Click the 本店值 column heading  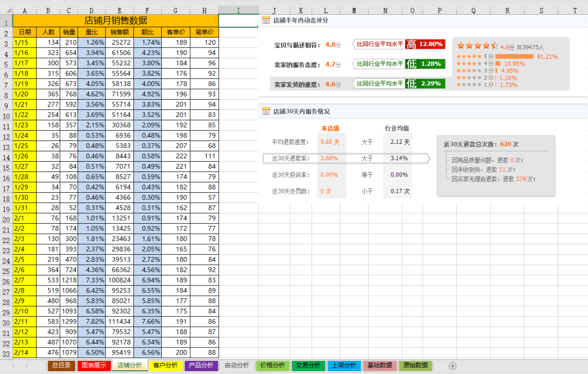coord(330,128)
